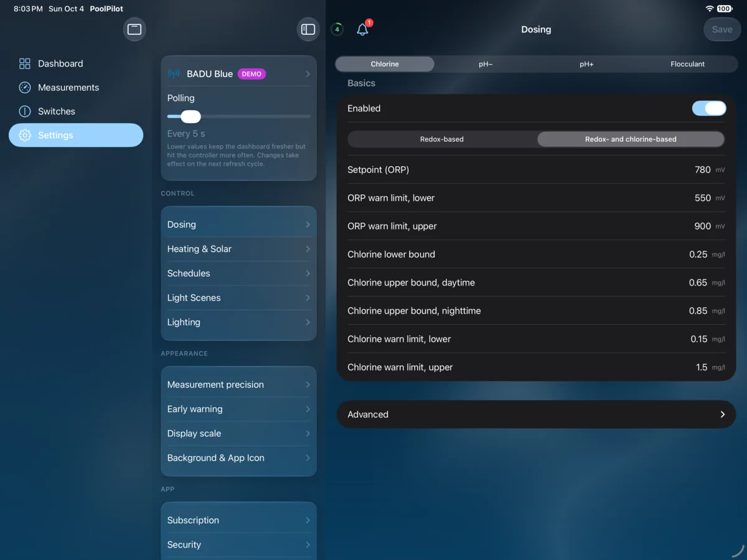Click the status bar time 8:03 PM
This screenshot has width=747, height=560.
click(x=28, y=9)
